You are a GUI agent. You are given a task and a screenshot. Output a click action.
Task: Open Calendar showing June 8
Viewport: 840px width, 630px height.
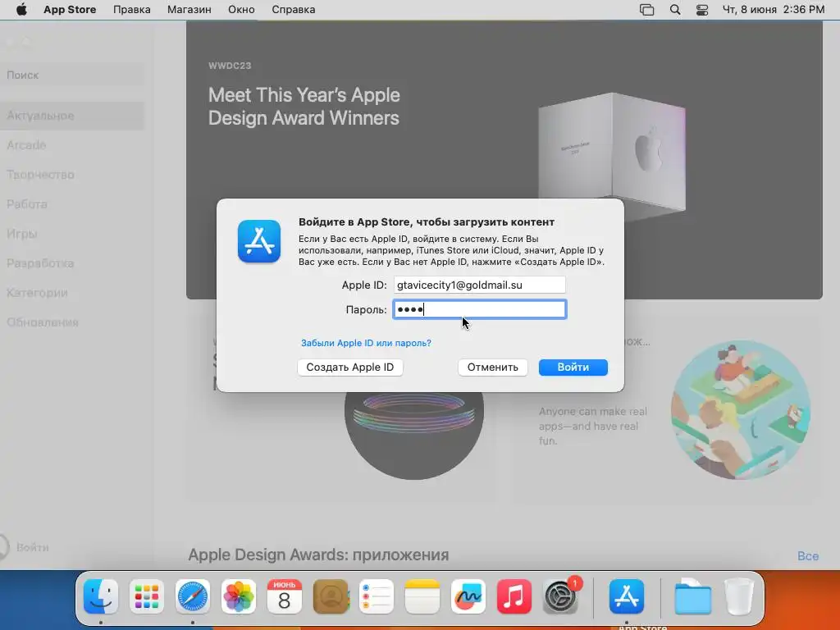click(x=285, y=596)
